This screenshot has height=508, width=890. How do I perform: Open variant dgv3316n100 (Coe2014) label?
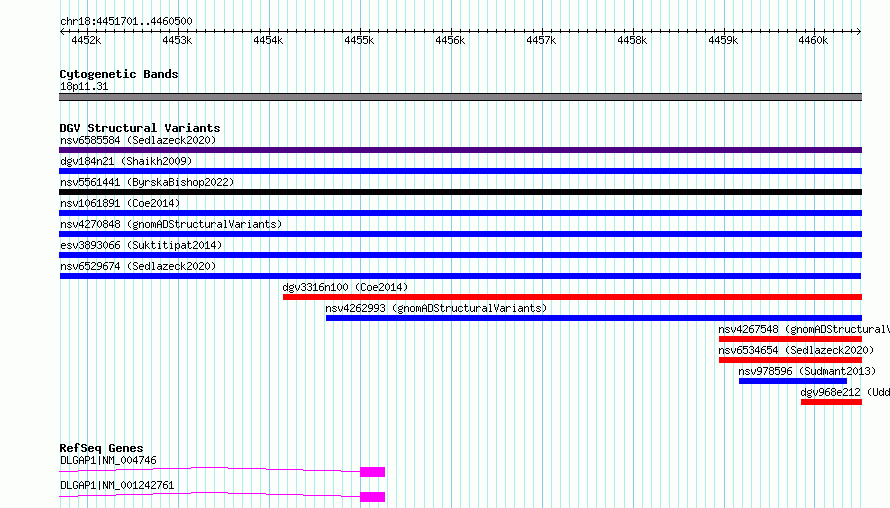click(x=345, y=287)
